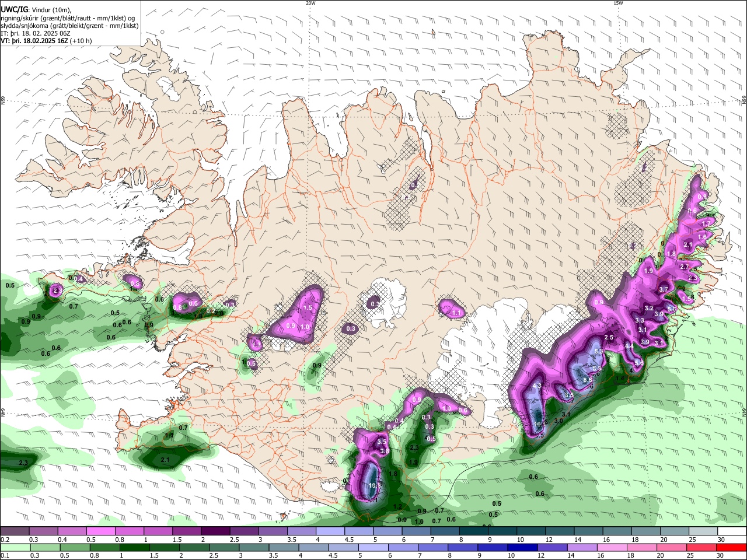The width and height of the screenshot is (747, 560).
Task: Click the '3.7' snowfall value in the east fjords
Action: point(664,289)
